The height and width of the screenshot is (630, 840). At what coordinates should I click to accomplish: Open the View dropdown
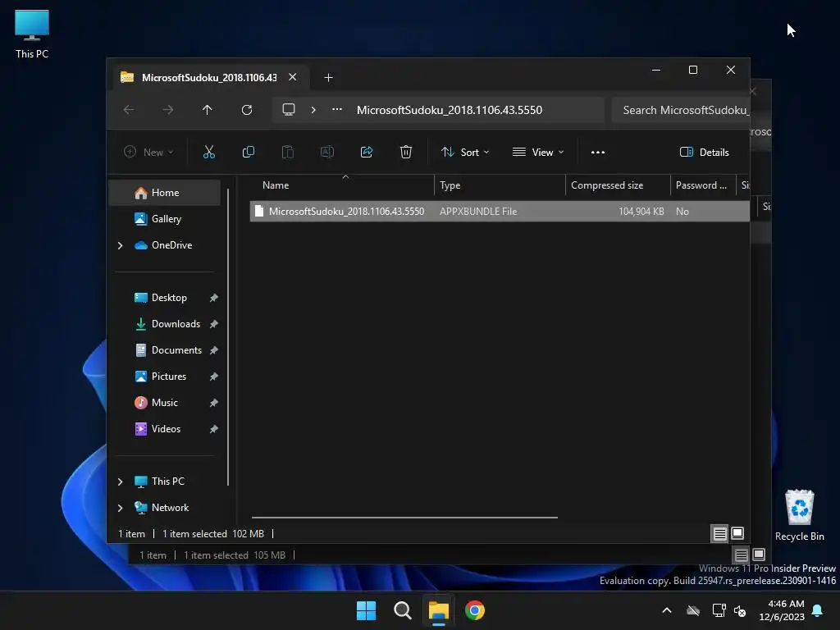coord(538,152)
